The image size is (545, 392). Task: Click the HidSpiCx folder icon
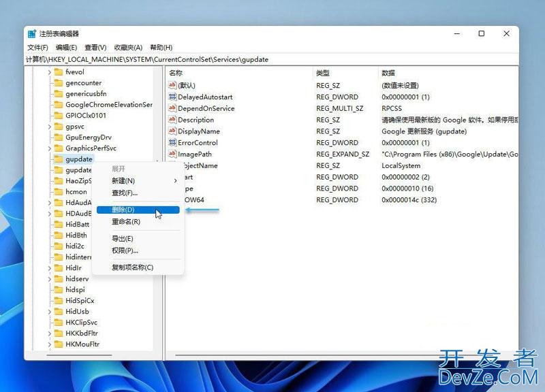coord(59,301)
